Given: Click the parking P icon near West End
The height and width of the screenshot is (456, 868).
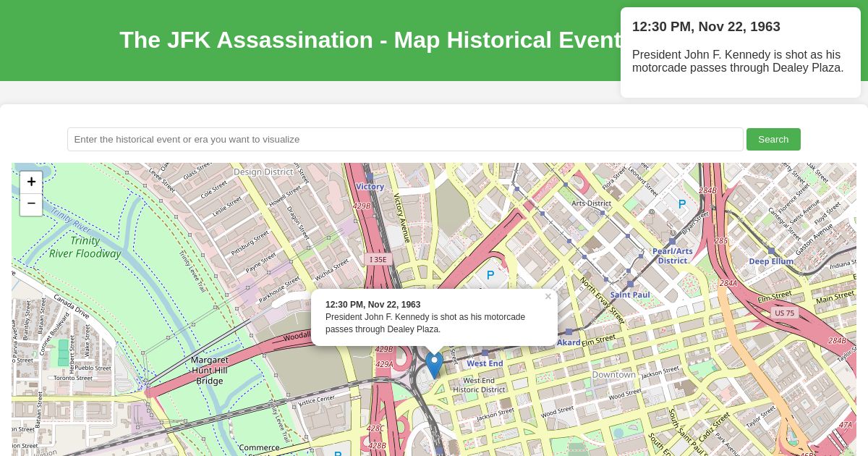Looking at the screenshot, I should pos(490,275).
